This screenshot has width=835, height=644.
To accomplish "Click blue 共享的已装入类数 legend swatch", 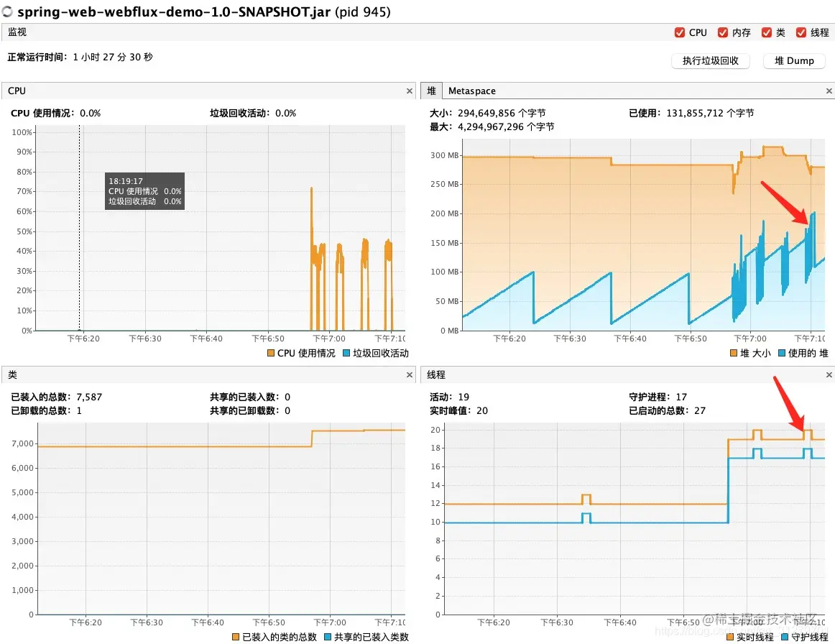I will [x=328, y=637].
